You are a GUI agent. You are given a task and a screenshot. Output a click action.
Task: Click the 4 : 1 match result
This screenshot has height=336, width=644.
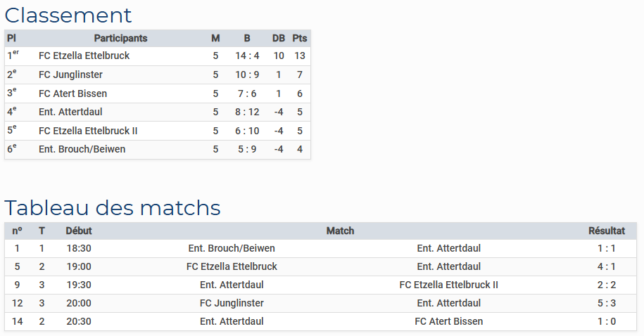point(607,266)
